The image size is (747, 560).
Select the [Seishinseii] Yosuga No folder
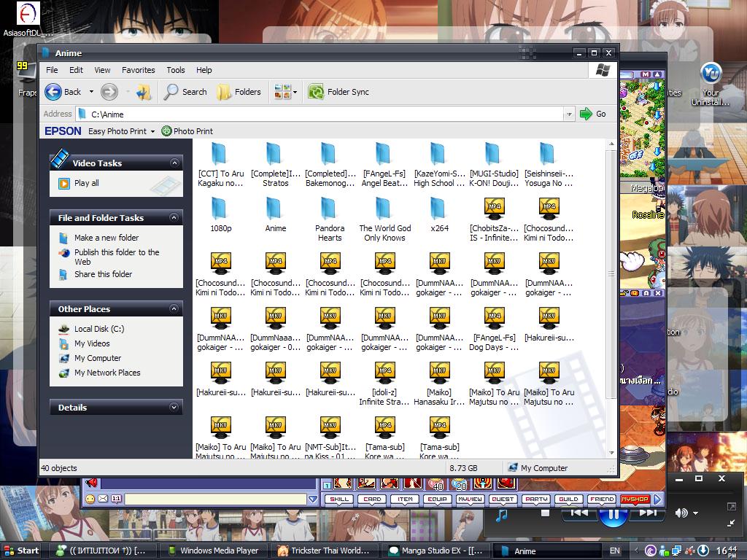pos(549,165)
